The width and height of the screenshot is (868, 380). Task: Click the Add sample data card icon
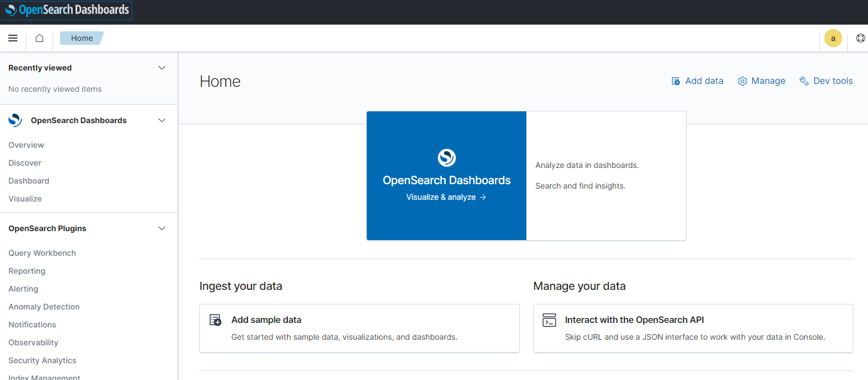point(216,320)
